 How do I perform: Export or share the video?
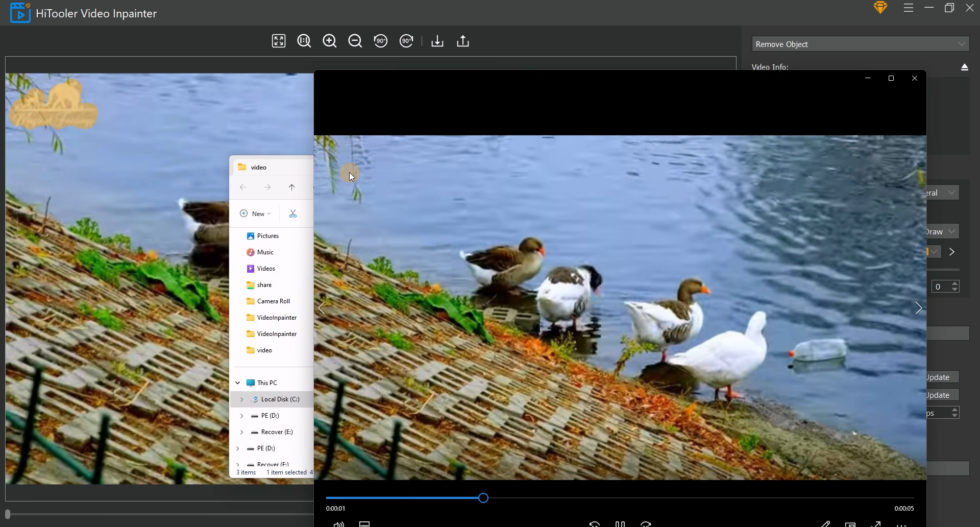pos(462,41)
